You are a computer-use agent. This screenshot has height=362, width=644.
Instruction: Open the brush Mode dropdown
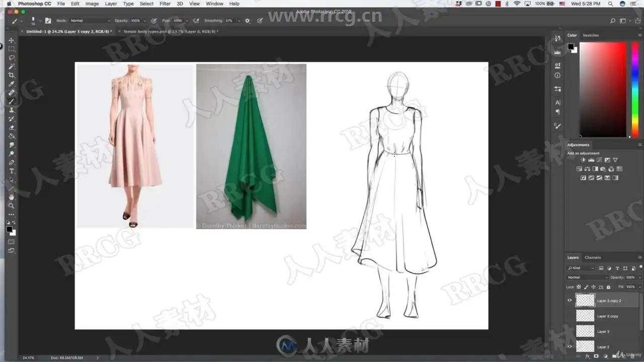point(90,21)
